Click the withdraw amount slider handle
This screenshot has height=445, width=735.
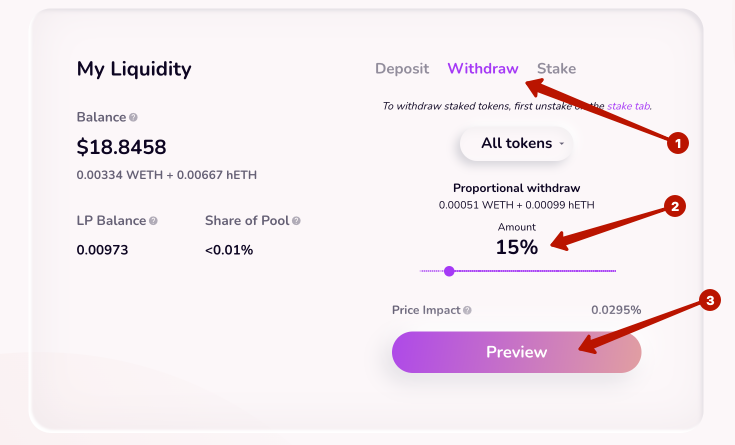449,270
